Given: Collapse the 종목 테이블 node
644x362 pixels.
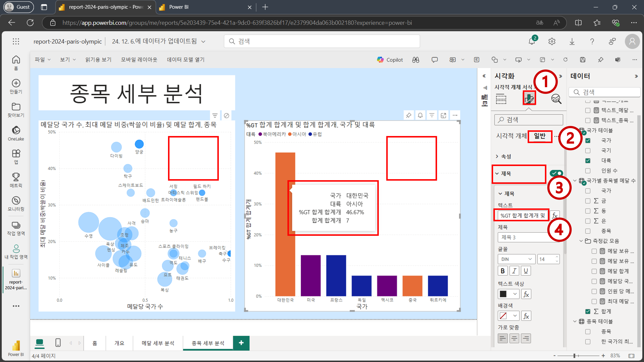Looking at the screenshot, I should [x=574, y=321].
